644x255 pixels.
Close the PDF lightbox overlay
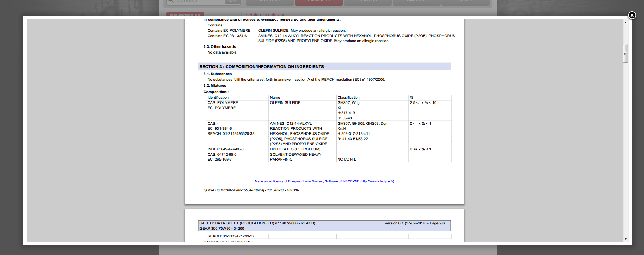632,15
